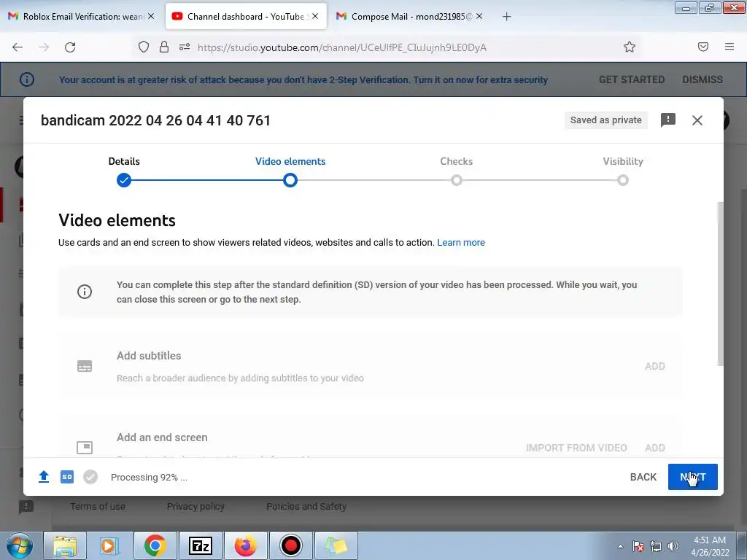Viewport: 747px width, 560px height.
Task: Close the Channel dashboard tab
Action: (x=315, y=16)
